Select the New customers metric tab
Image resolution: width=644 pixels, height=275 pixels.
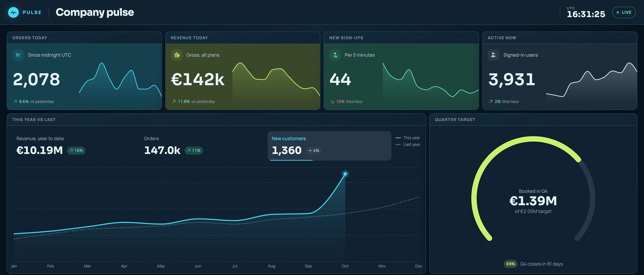click(329, 146)
